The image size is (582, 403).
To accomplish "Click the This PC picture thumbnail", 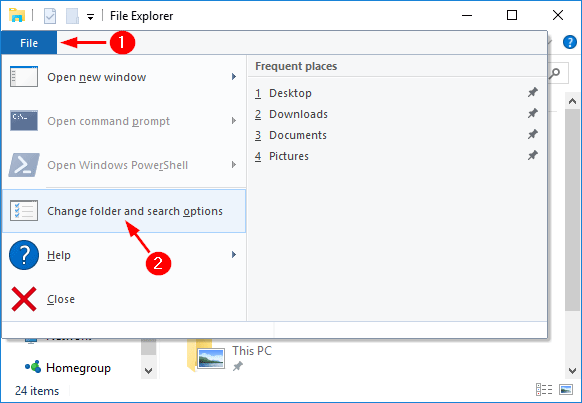I will (211, 358).
